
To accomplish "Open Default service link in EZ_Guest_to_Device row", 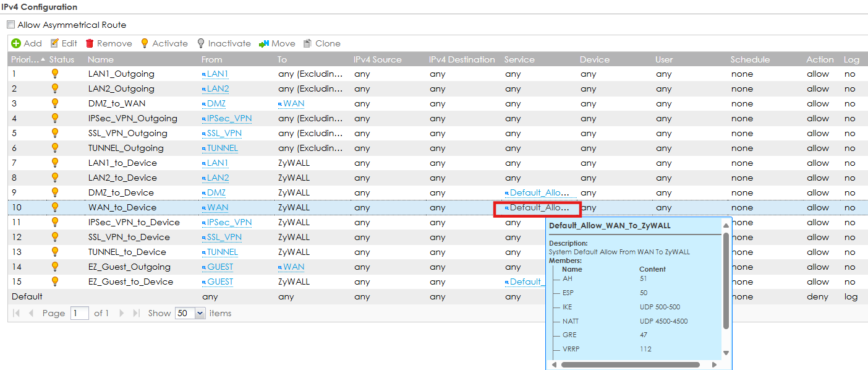I will coord(525,282).
